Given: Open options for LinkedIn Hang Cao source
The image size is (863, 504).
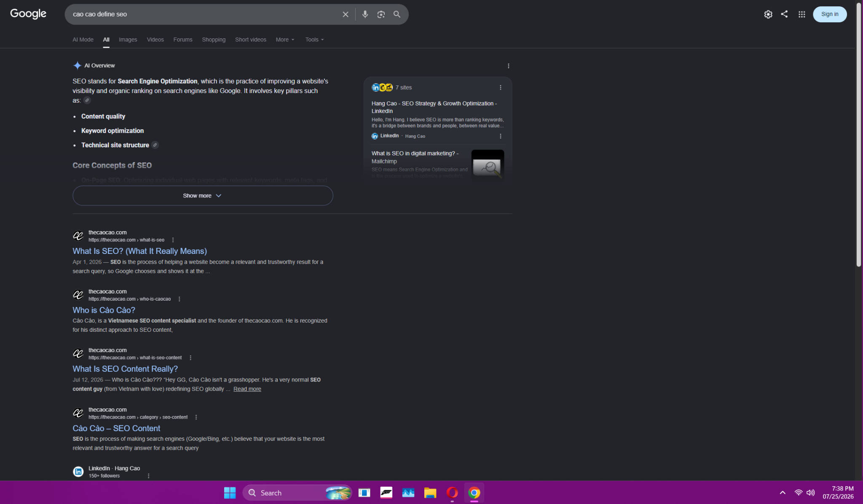Looking at the screenshot, I should (x=501, y=136).
